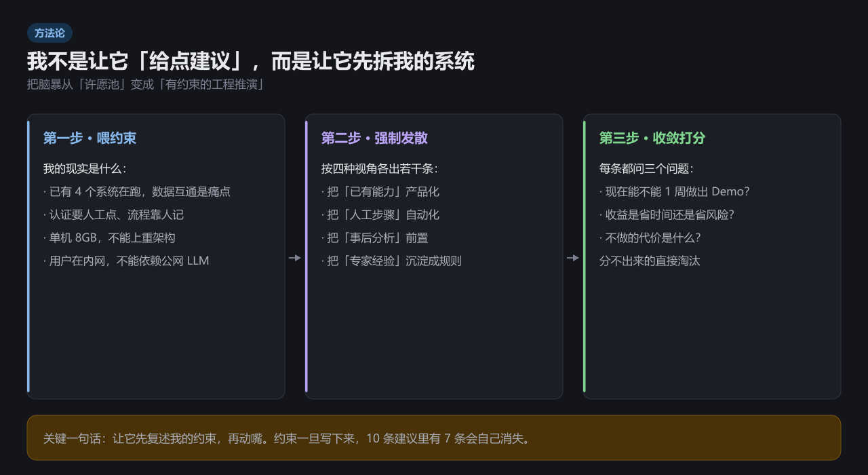Select bullet 把「专家经验」沉淀成规则
Image resolution: width=868 pixels, height=475 pixels.
391,261
